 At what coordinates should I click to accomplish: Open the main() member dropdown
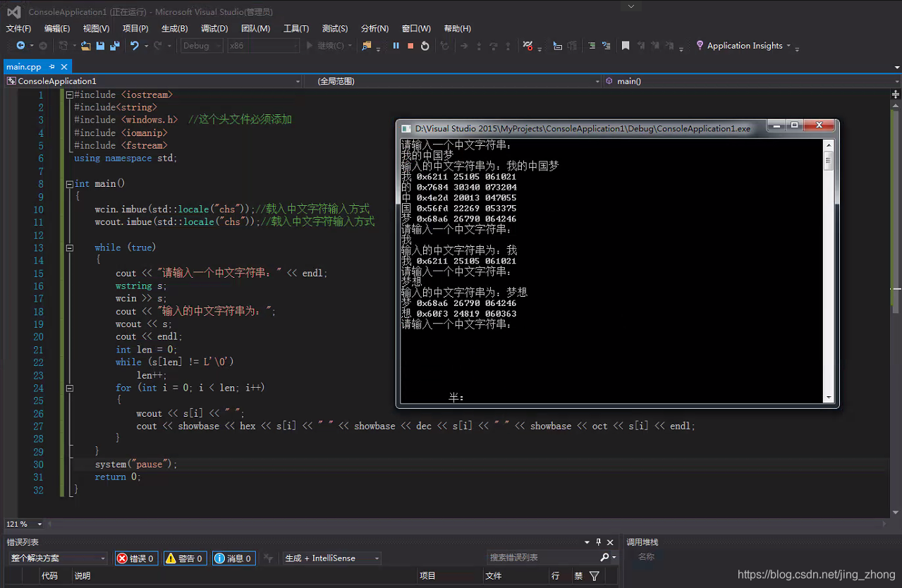click(x=752, y=81)
